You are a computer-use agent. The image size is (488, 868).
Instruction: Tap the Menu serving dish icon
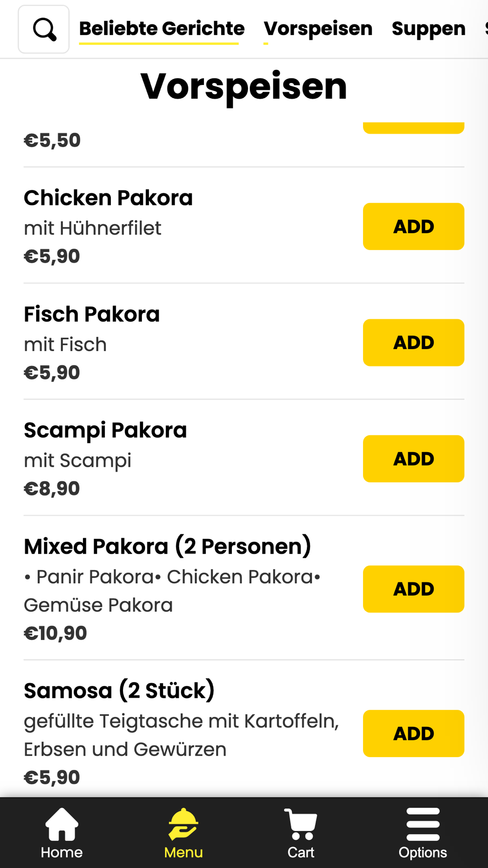pos(183,824)
